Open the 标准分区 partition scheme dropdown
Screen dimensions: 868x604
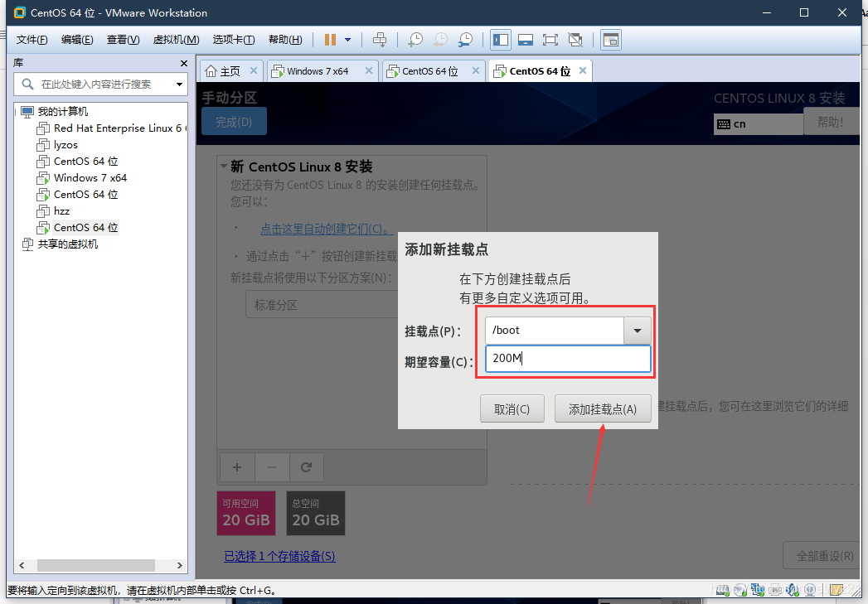click(322, 305)
